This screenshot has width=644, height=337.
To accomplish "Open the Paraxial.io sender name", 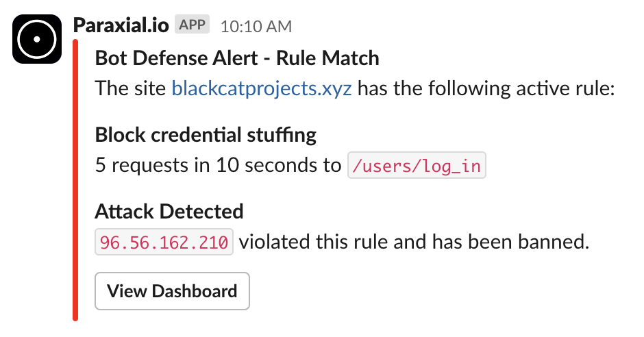I will (121, 26).
